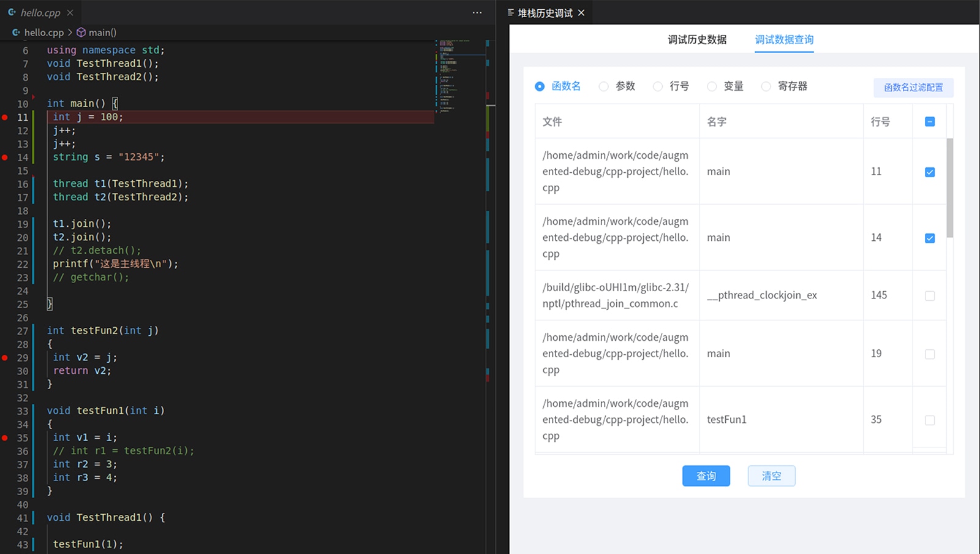The image size is (980, 554).
Task: Open the editor more actions ellipsis menu
Action: pos(477,12)
